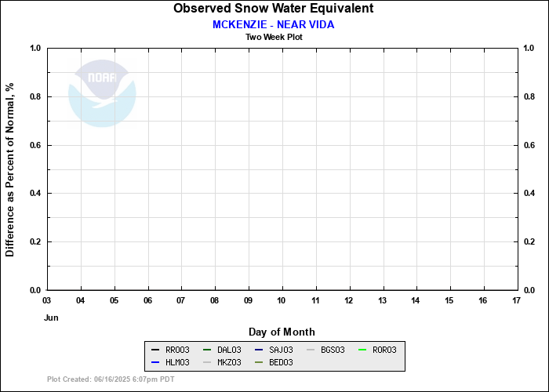This screenshot has height=392, width=549.
Task: Click the right axis 0.0 value
Action: point(529,290)
